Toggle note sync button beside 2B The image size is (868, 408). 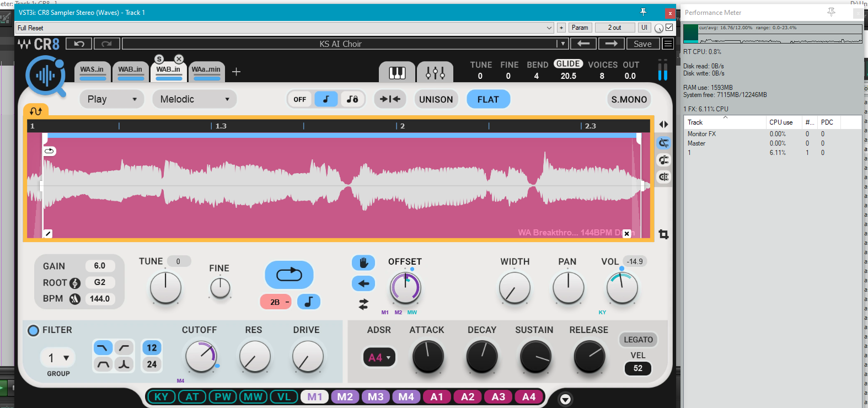pyautogui.click(x=309, y=302)
